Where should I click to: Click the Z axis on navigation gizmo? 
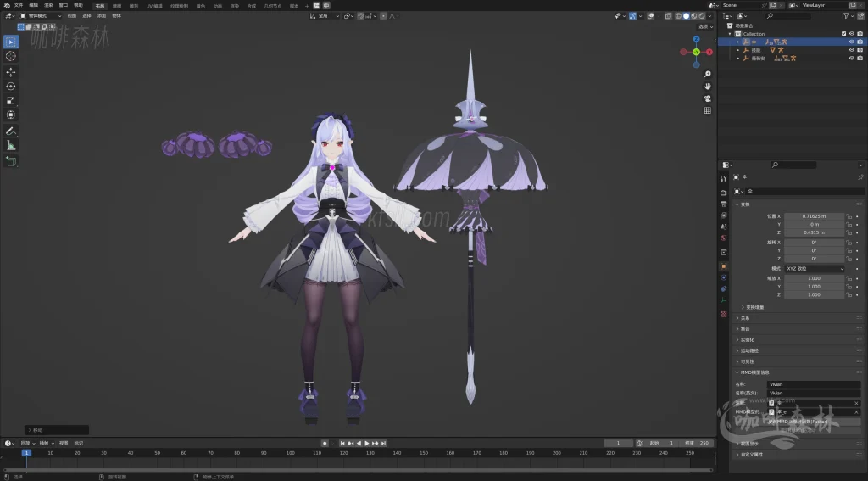[697, 39]
